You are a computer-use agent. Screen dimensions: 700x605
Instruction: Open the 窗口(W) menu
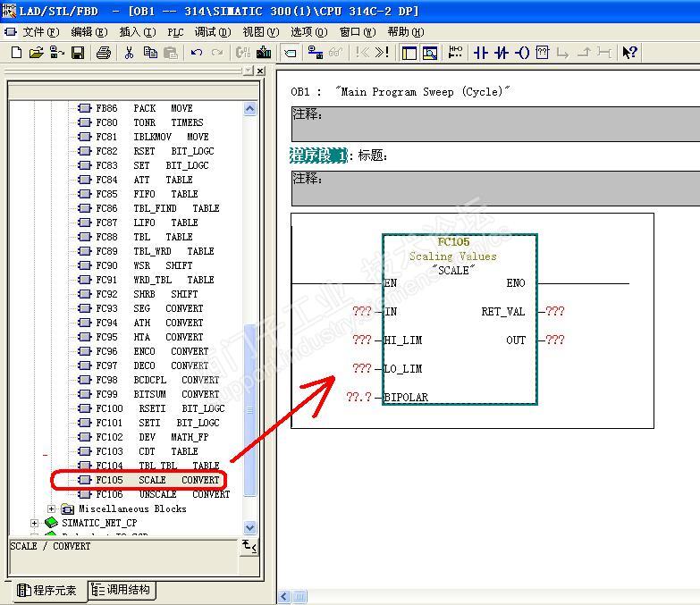pyautogui.click(x=357, y=31)
